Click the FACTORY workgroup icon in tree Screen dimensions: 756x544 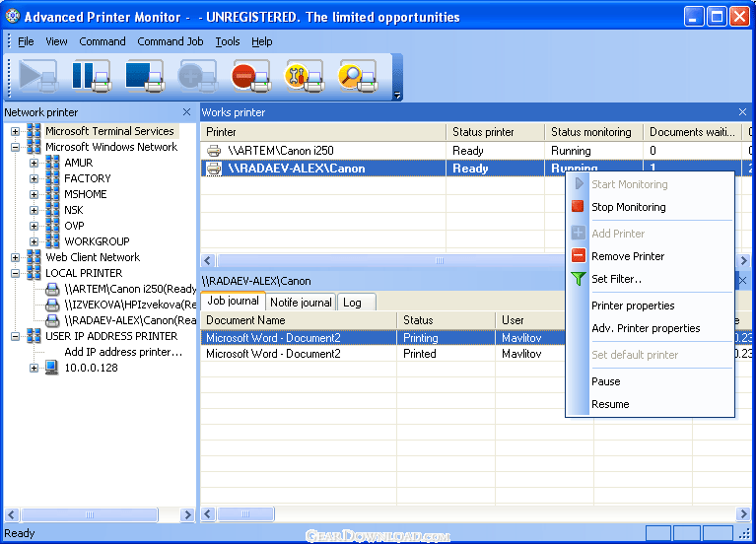click(52, 178)
